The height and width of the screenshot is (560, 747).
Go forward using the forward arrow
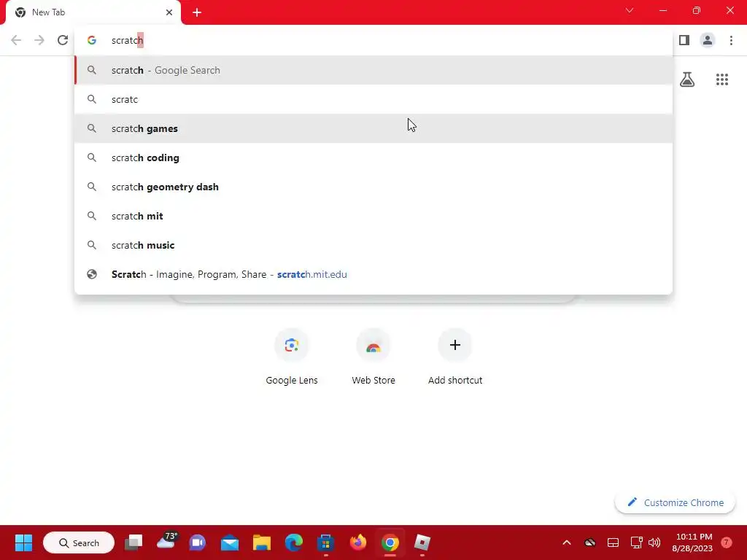[39, 40]
